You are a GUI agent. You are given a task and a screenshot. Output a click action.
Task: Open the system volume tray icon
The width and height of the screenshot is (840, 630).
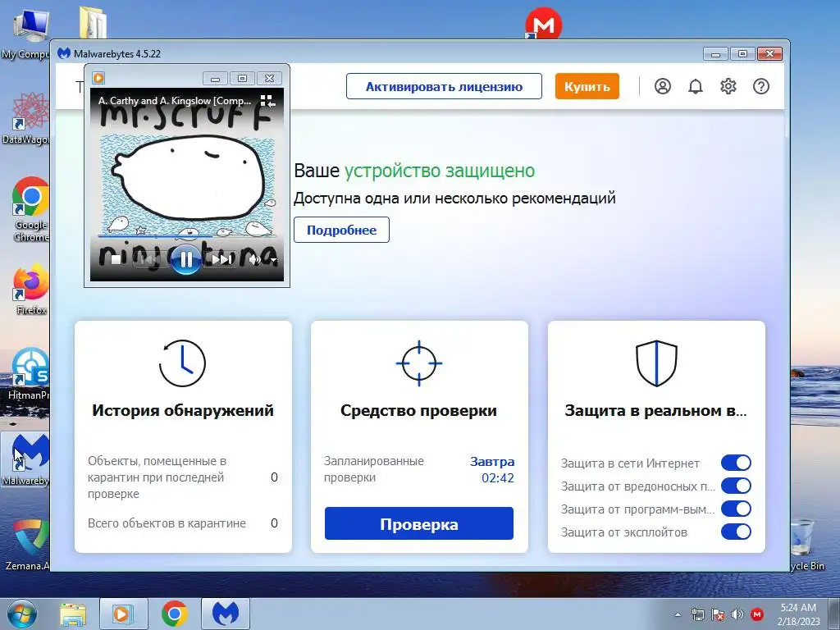point(737,614)
